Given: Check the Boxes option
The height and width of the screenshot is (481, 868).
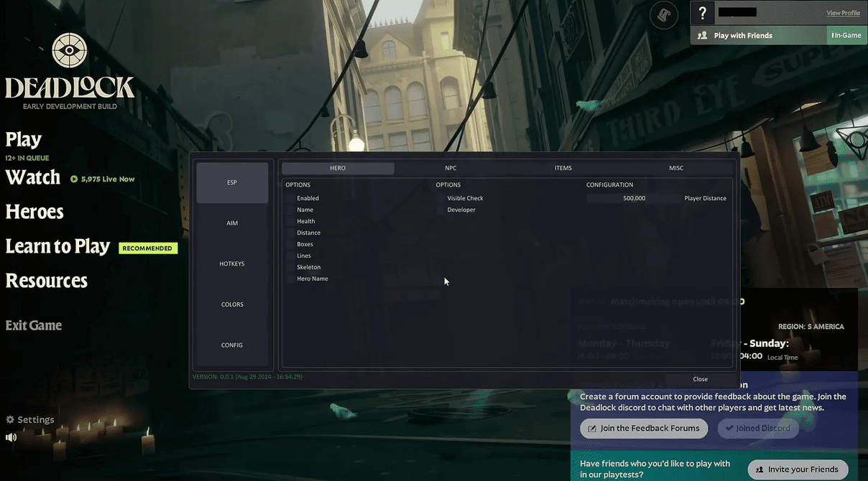Looking at the screenshot, I should tap(291, 244).
